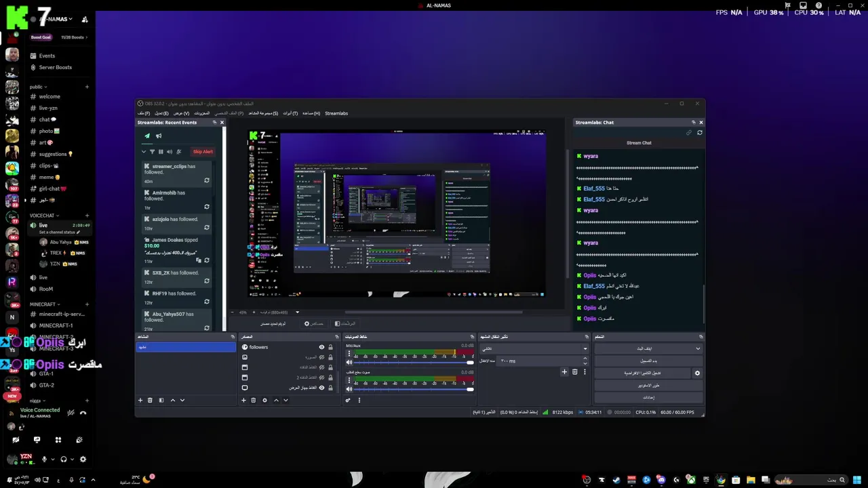868x488 pixels.
Task: Open the OBS Help (H) menu
Action: pyautogui.click(x=311, y=113)
